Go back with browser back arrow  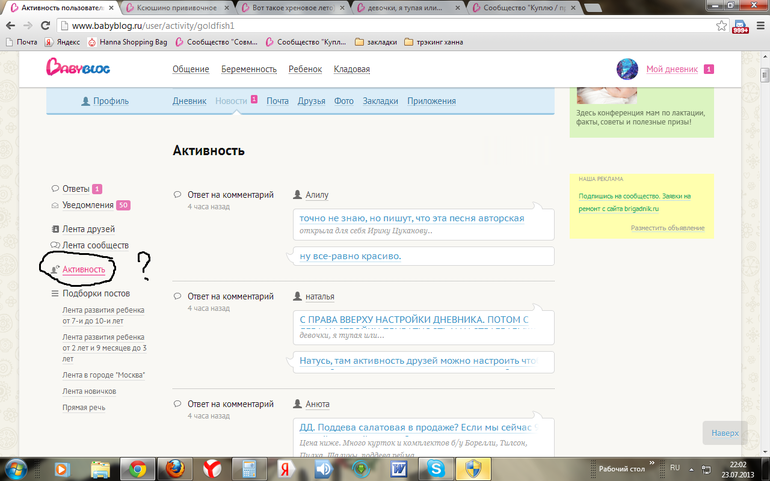[10, 26]
